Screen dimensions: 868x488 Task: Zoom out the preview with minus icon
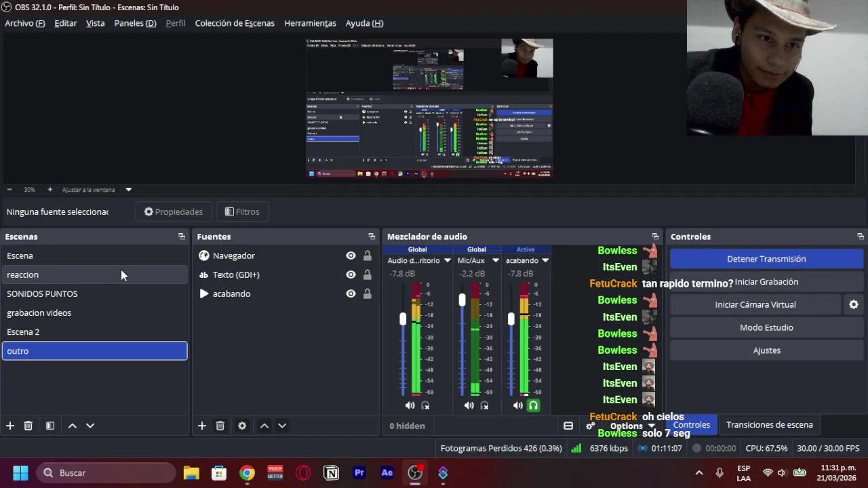9,190
